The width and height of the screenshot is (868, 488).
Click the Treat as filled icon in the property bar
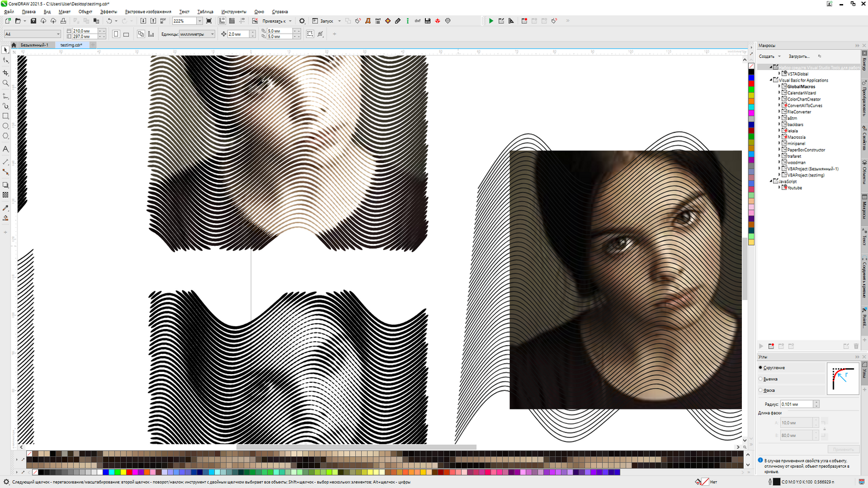(310, 34)
